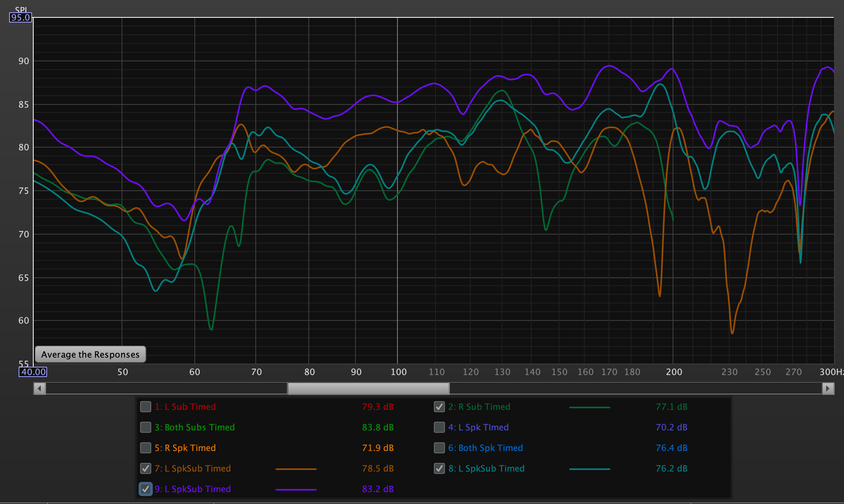
Task: Enable the 4: L Spk TImed checkbox
Action: [439, 427]
